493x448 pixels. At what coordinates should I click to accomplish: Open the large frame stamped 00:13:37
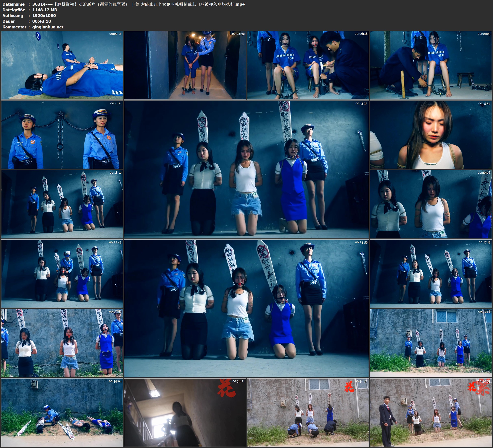(246, 169)
